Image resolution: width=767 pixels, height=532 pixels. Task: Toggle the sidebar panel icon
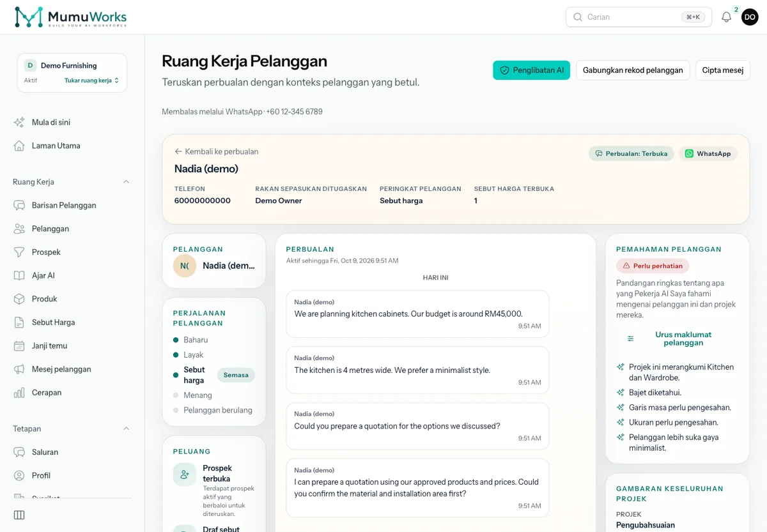tap(19, 515)
